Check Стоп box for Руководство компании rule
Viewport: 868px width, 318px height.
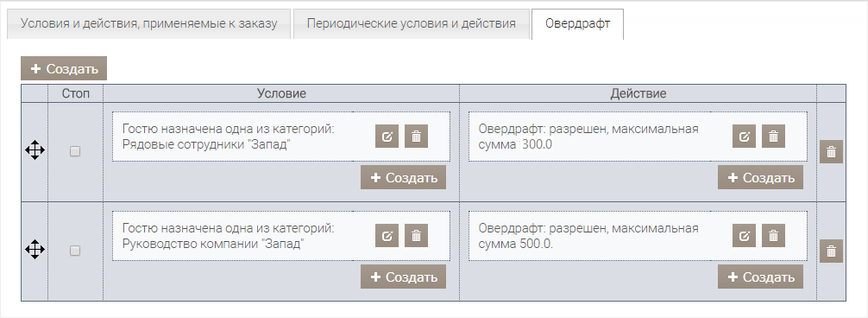click(x=75, y=251)
